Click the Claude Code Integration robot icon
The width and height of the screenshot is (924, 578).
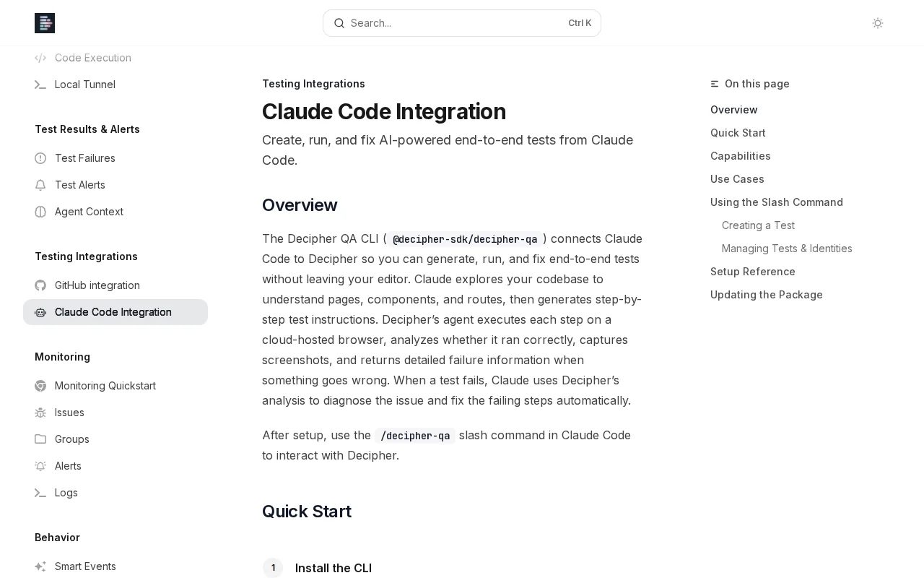coord(40,312)
